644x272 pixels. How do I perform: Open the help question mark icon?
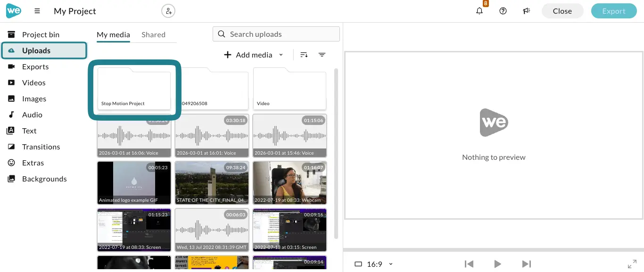click(x=503, y=11)
